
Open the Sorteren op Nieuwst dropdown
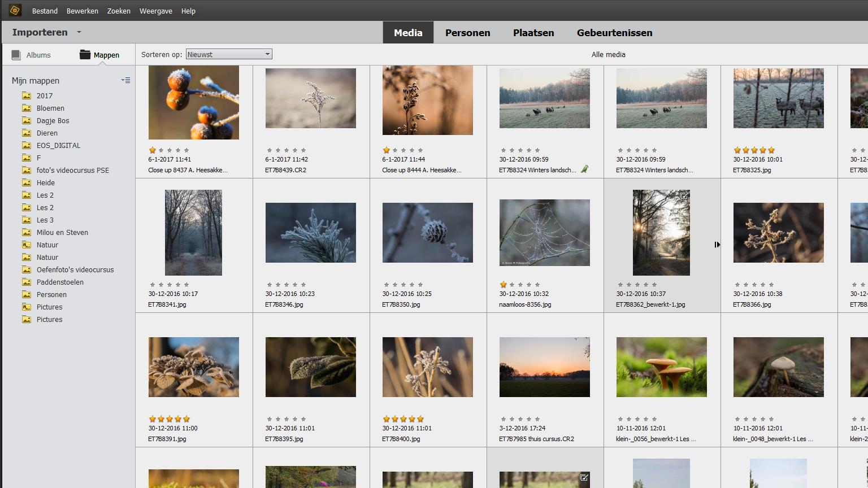click(229, 54)
